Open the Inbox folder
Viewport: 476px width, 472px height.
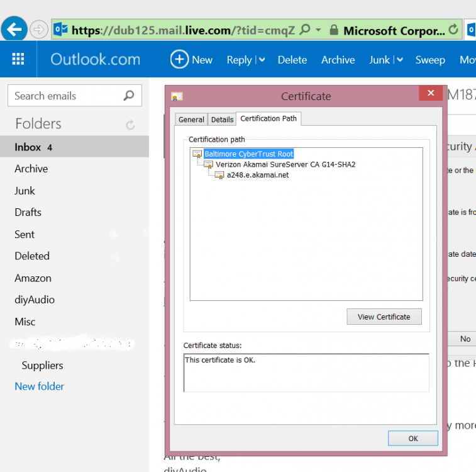tap(74, 147)
